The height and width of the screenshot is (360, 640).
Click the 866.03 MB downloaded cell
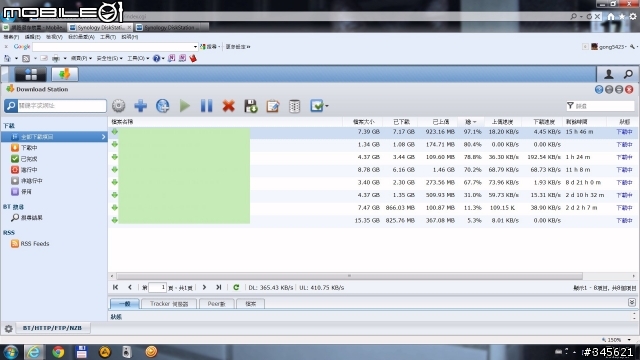400,208
